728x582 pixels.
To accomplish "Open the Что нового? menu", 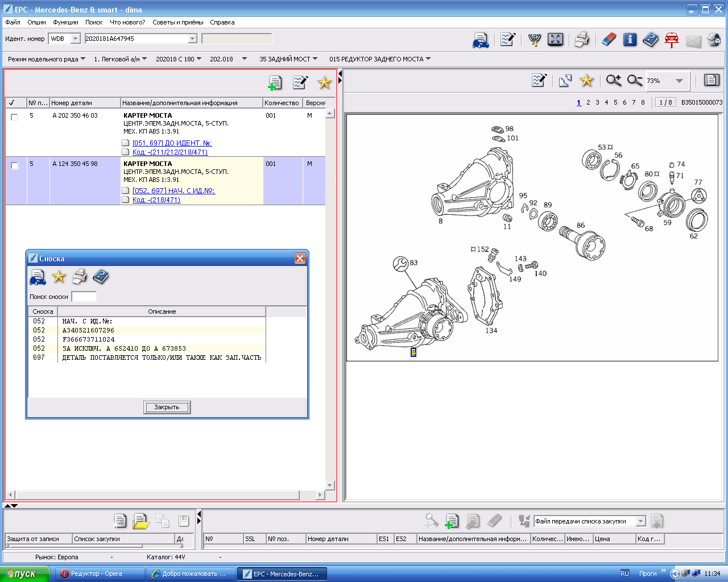I will [x=127, y=22].
